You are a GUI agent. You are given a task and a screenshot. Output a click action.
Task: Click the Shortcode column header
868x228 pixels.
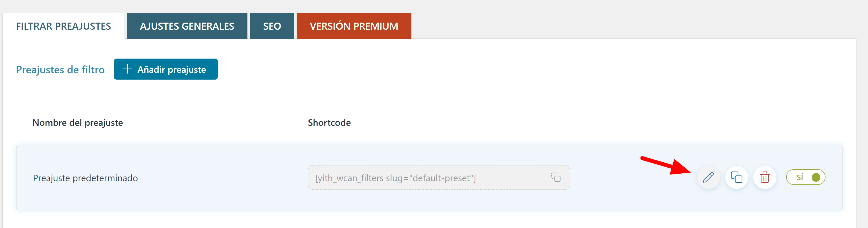pyautogui.click(x=329, y=123)
